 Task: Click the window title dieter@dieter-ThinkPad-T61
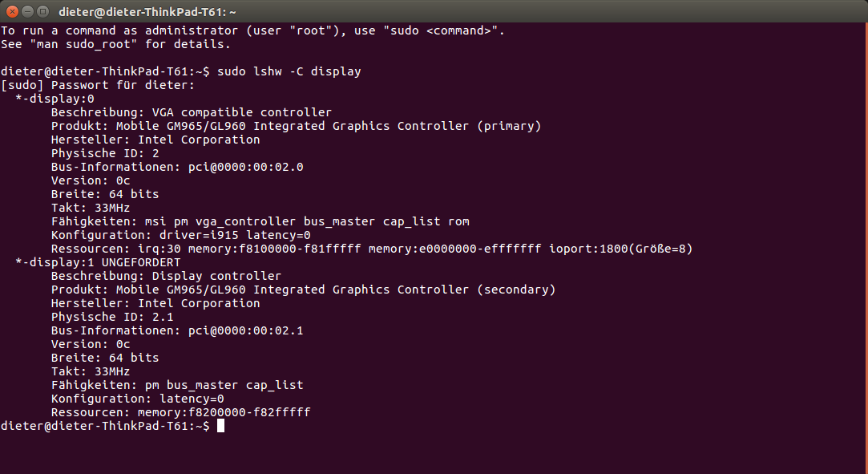147,11
